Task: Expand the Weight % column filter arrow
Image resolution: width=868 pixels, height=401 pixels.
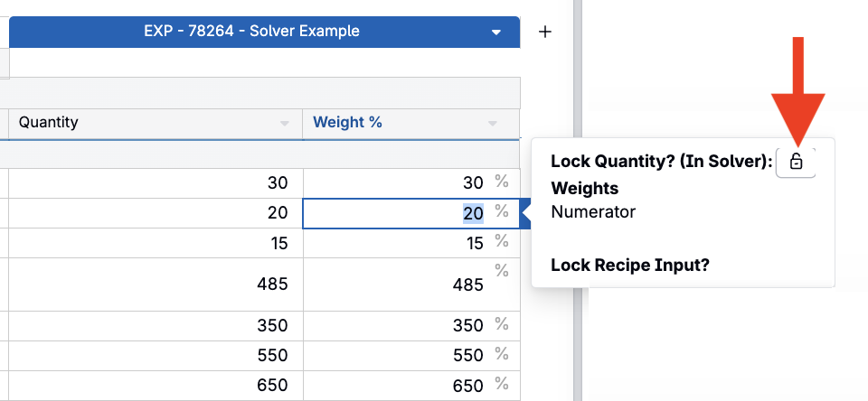Action: 492,124
